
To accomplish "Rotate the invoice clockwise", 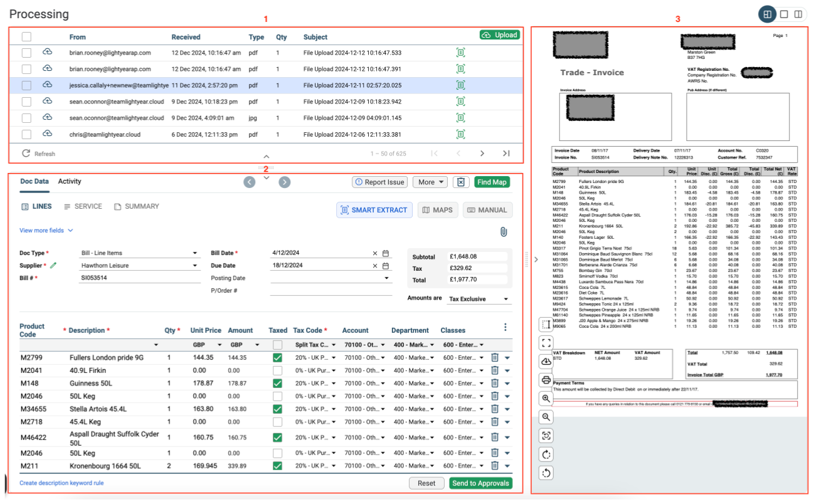I will [x=546, y=454].
